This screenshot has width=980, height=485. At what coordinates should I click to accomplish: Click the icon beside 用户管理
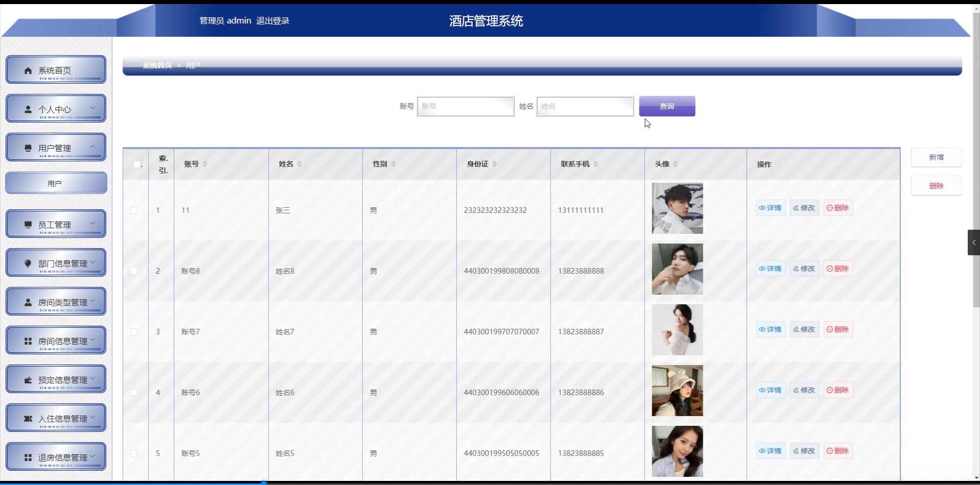(28, 148)
